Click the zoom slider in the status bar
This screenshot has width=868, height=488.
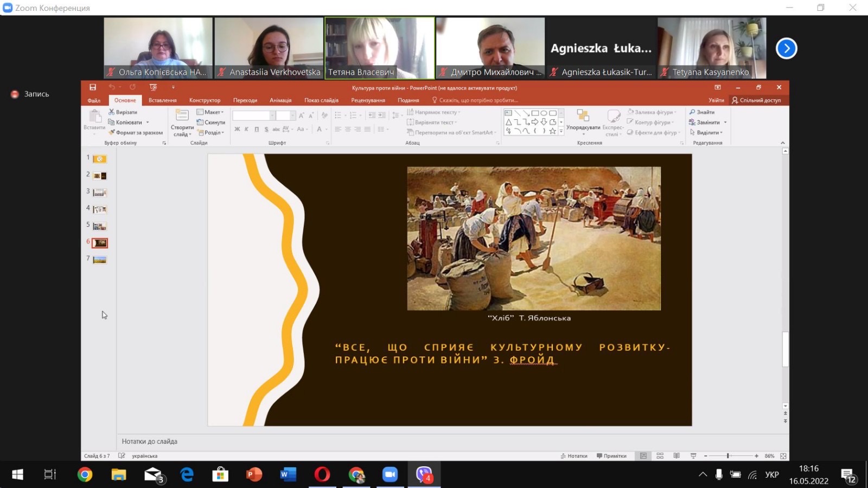click(731, 456)
